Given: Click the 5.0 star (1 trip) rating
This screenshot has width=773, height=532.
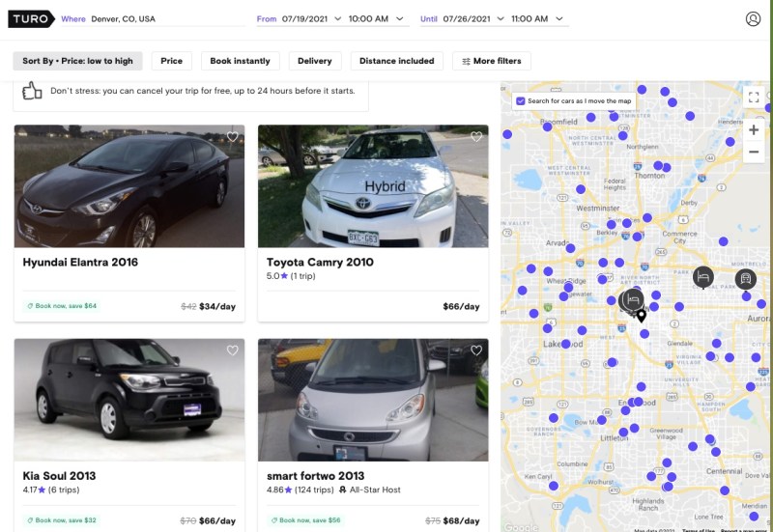Looking at the screenshot, I should point(291,276).
